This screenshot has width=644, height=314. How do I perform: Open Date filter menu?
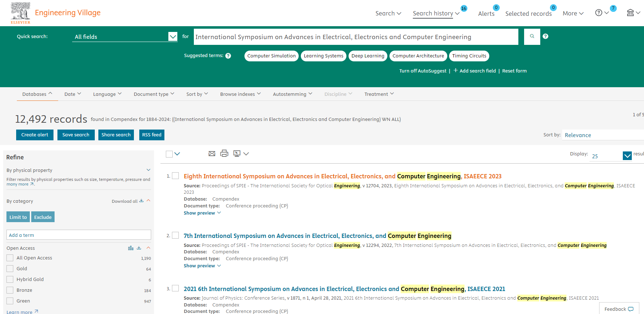tap(73, 94)
